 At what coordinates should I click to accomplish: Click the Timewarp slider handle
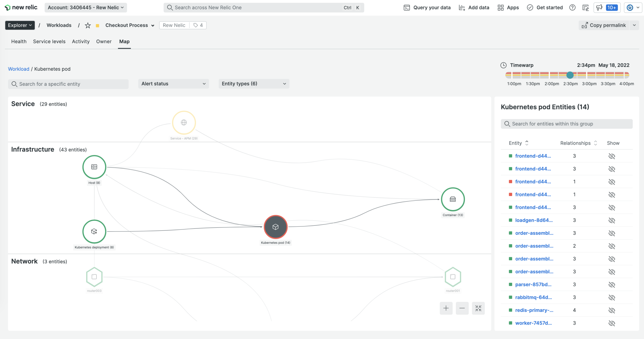[x=570, y=75]
